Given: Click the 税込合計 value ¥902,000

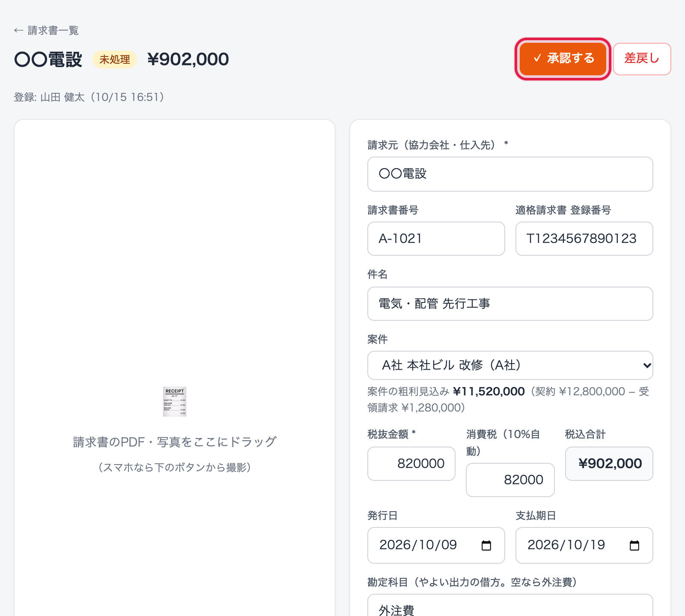Looking at the screenshot, I should click(x=609, y=464).
